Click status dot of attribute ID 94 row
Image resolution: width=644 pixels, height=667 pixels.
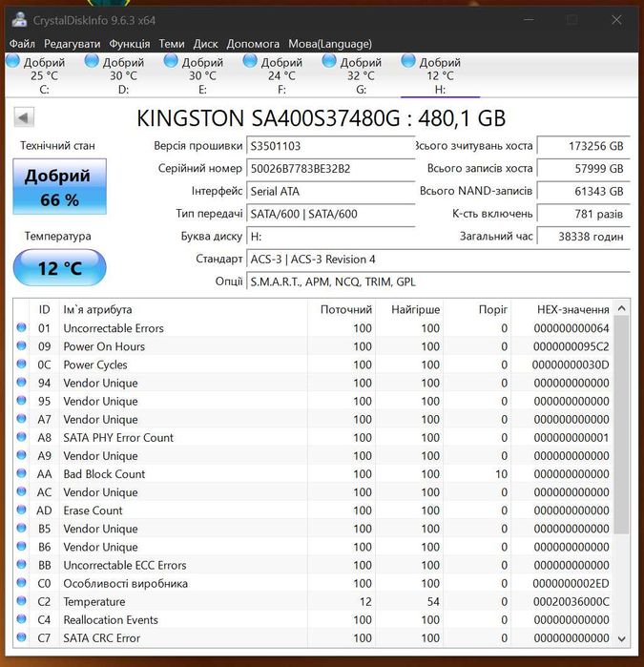point(21,383)
